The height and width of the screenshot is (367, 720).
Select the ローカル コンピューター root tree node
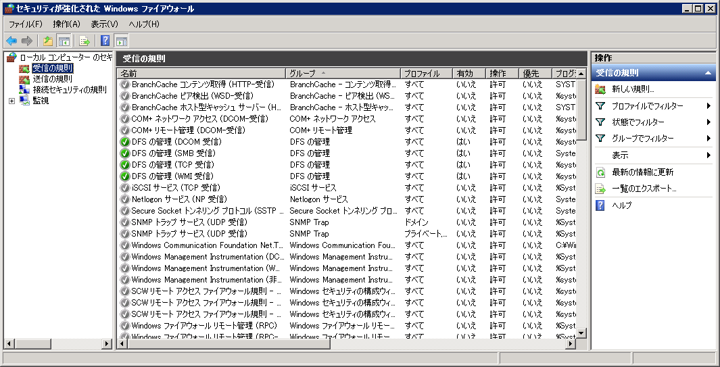pos(66,58)
